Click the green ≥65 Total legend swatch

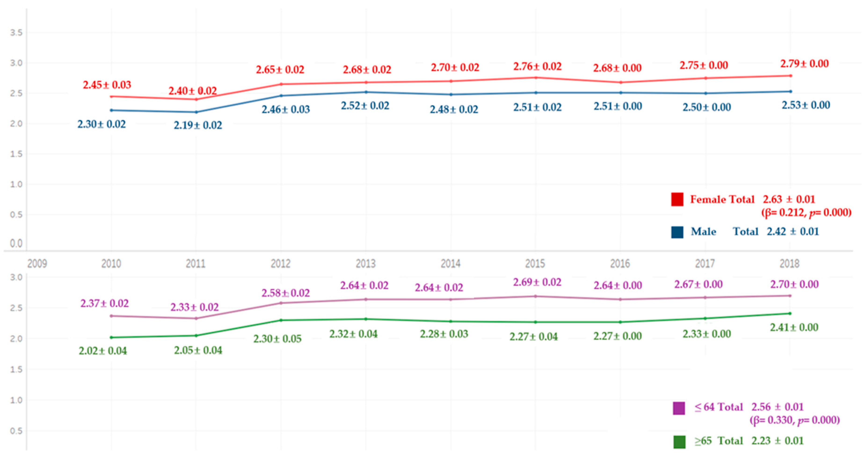tap(679, 442)
